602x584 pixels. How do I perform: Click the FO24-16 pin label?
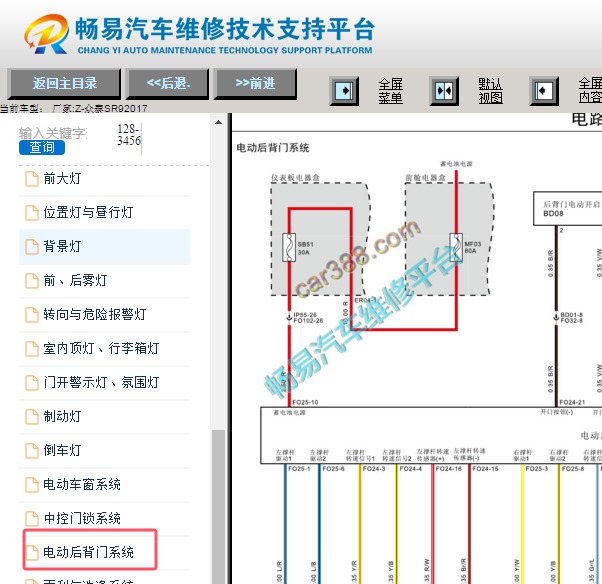449,469
